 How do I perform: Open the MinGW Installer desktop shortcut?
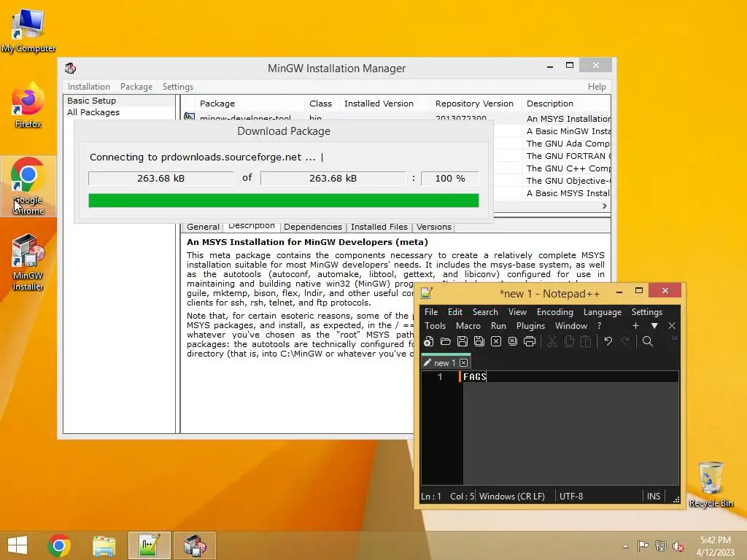(x=28, y=262)
